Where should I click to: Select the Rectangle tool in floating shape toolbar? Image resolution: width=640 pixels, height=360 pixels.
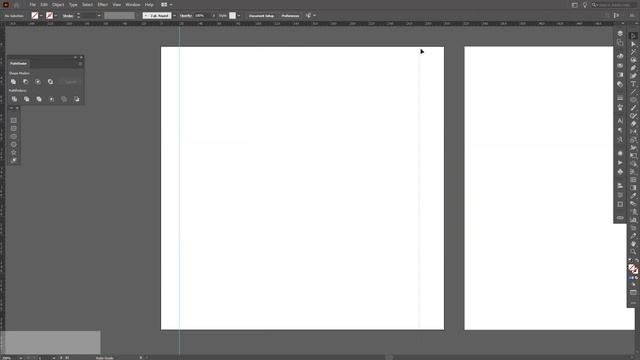tap(13, 120)
